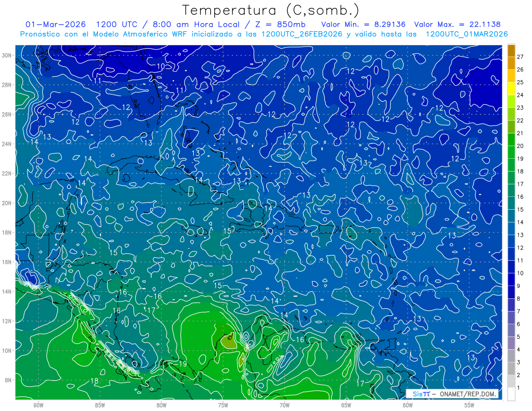Click the yellow band of the color legend
Viewport: 532px width, 411px height.
(511, 88)
